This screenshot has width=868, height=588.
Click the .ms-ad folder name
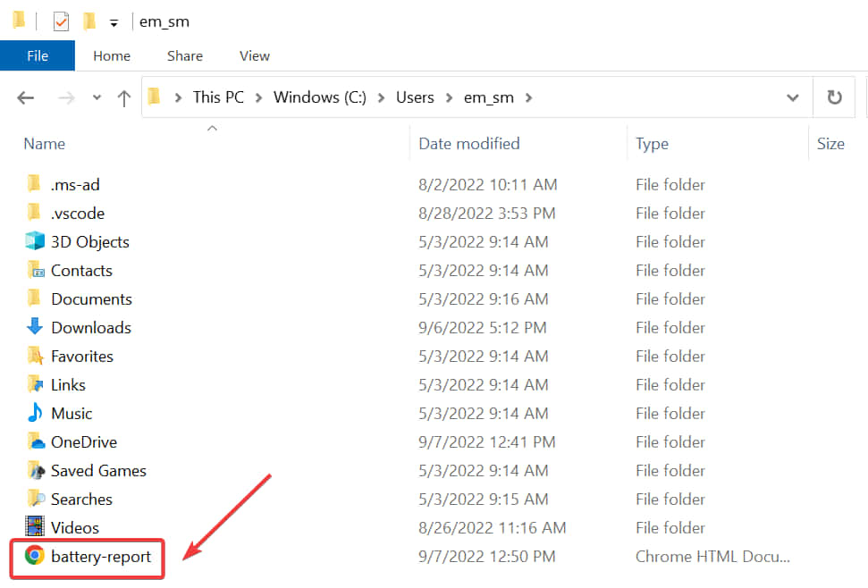coord(75,185)
